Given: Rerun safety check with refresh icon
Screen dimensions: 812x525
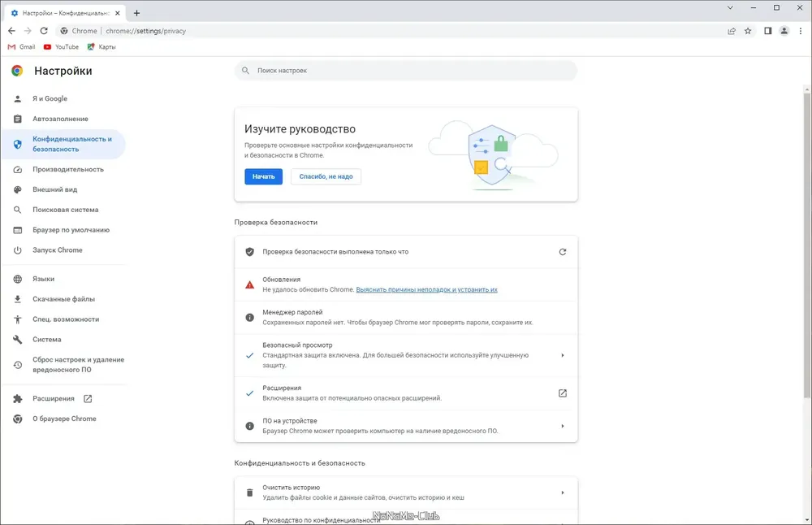Looking at the screenshot, I should (x=563, y=252).
